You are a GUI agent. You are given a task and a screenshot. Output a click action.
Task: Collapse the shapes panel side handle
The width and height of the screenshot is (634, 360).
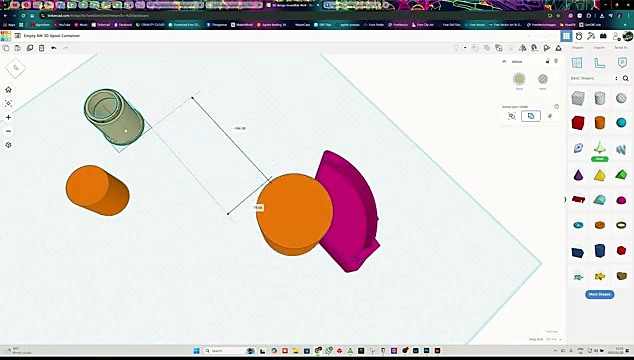(565, 199)
